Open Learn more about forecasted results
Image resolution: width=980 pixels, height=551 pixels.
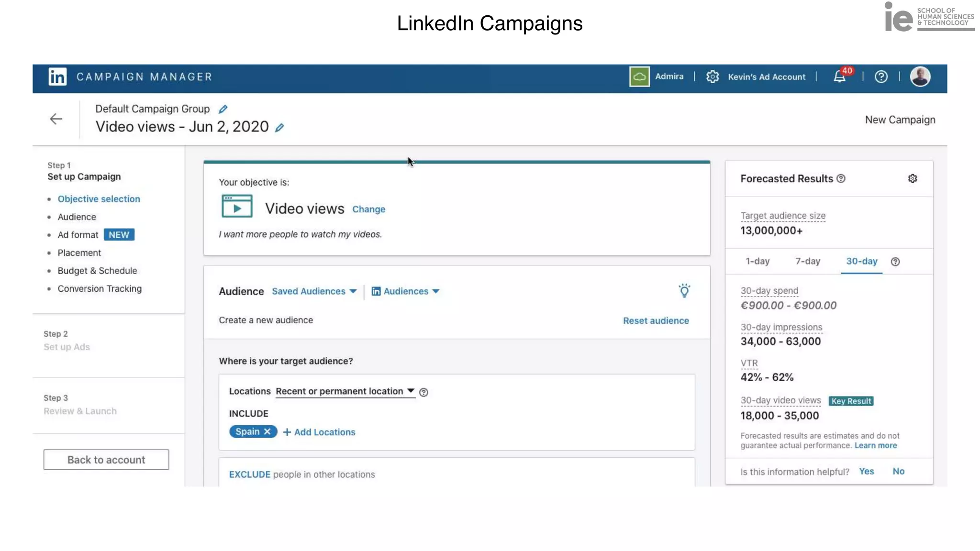tap(876, 446)
